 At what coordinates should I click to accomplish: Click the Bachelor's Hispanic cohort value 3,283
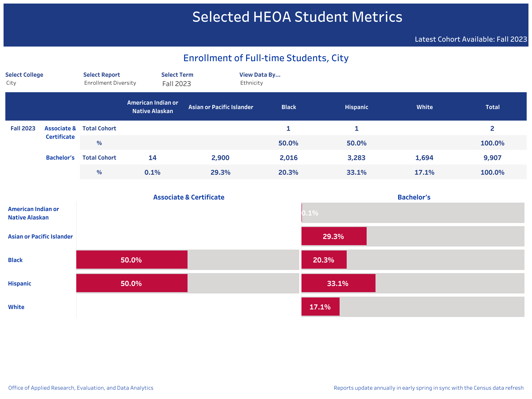(x=356, y=158)
